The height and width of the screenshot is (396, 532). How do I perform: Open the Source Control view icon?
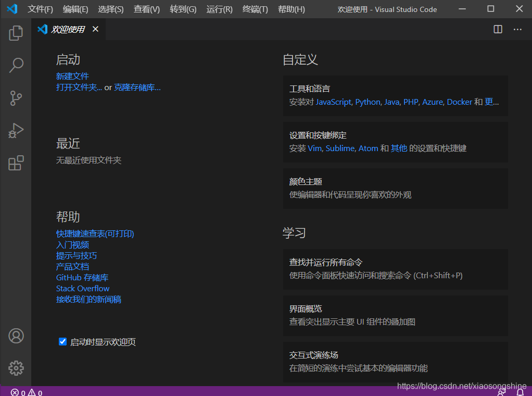[x=16, y=98]
